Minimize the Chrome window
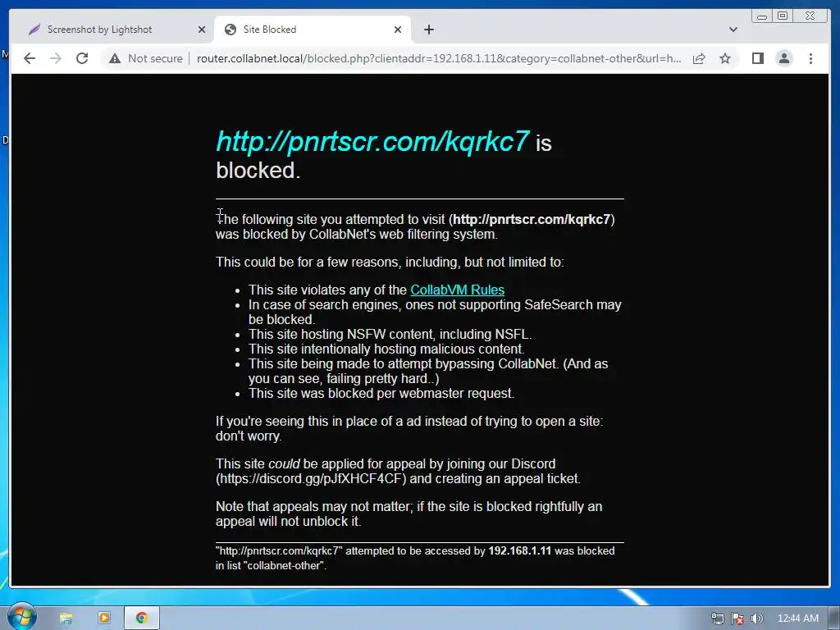Screen dimensions: 840x630 pos(762,16)
